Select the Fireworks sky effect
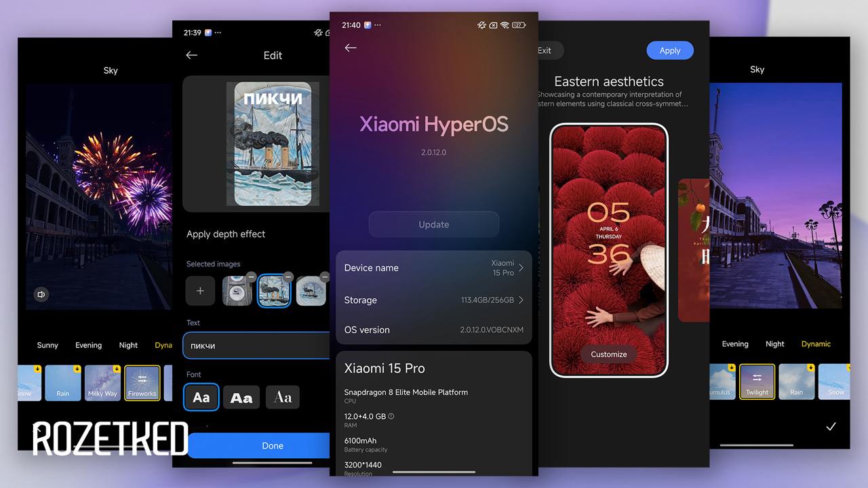The width and height of the screenshot is (868, 488). coord(142,383)
